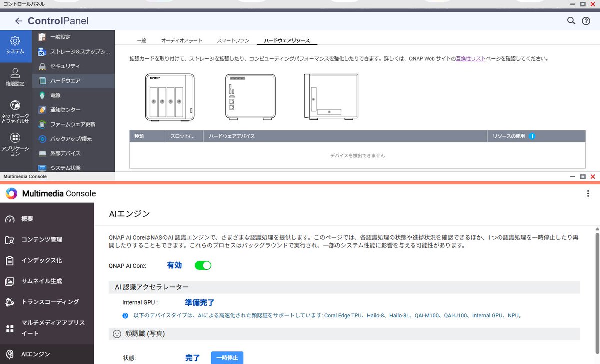The image size is (600, 364).
Task: Click the デバイスを検出できません message
Action: pos(357,156)
